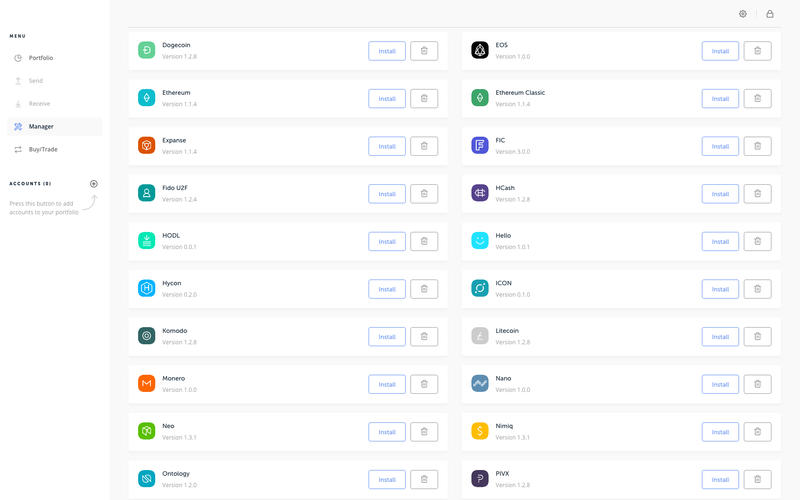Click the trash icon for Dogecoin
800x500 pixels.
pyautogui.click(x=424, y=51)
